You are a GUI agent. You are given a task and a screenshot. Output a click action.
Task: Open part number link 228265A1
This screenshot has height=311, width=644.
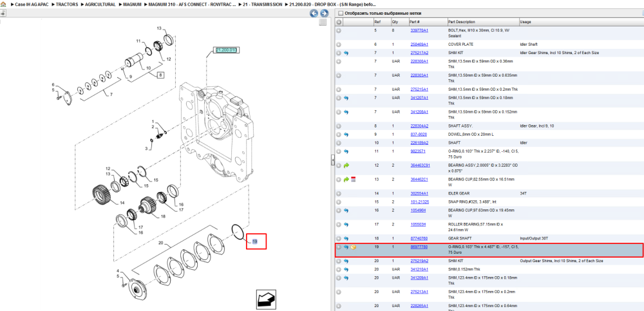[x=419, y=306]
